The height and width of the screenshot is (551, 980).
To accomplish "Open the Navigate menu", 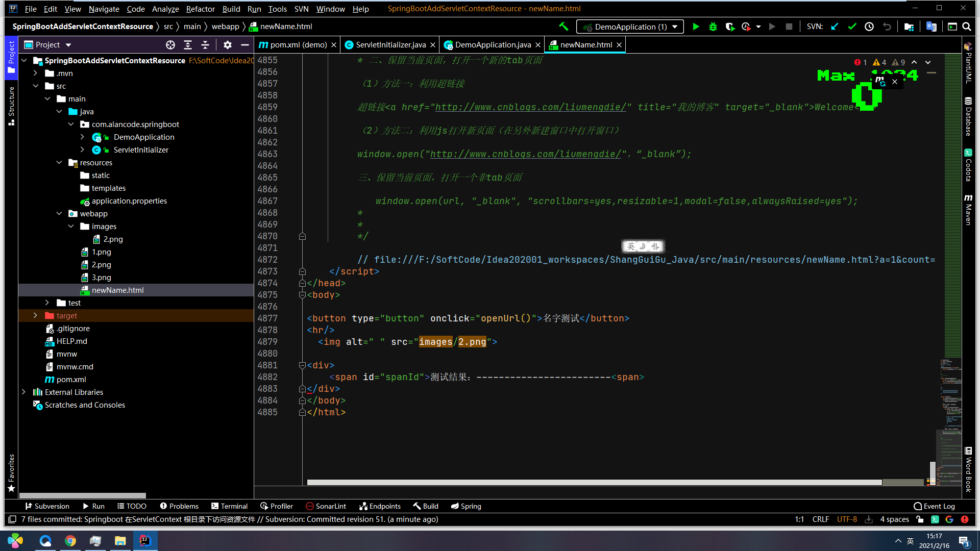I will click(x=104, y=9).
